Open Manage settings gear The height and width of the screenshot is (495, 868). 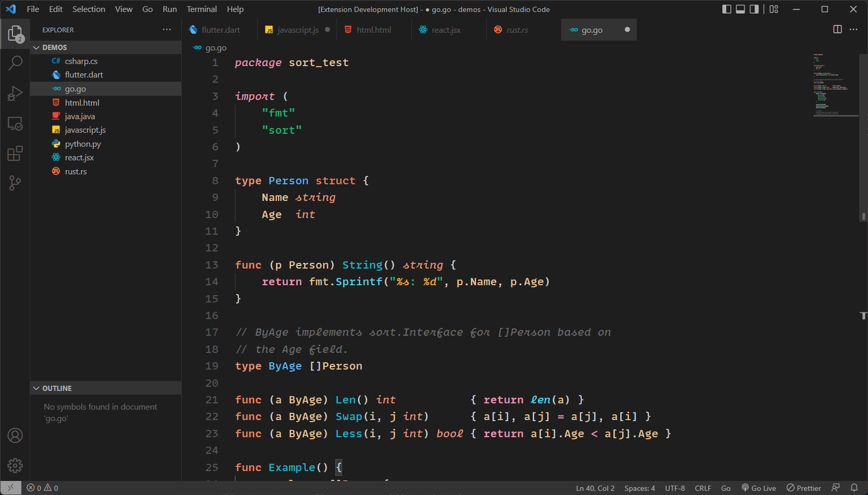tap(15, 465)
